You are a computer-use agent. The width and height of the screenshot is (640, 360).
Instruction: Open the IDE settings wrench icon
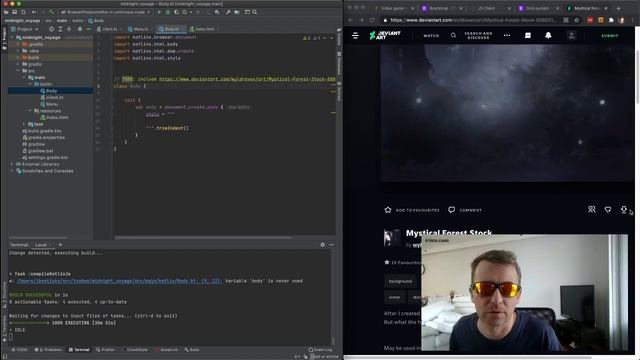coord(228,12)
